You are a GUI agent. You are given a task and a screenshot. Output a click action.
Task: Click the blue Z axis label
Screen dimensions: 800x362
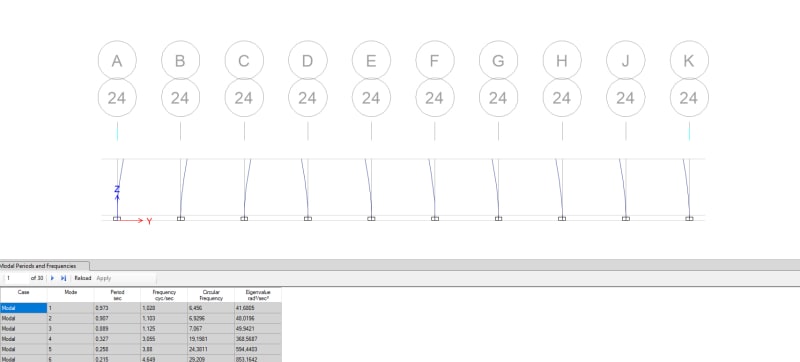[x=117, y=189]
